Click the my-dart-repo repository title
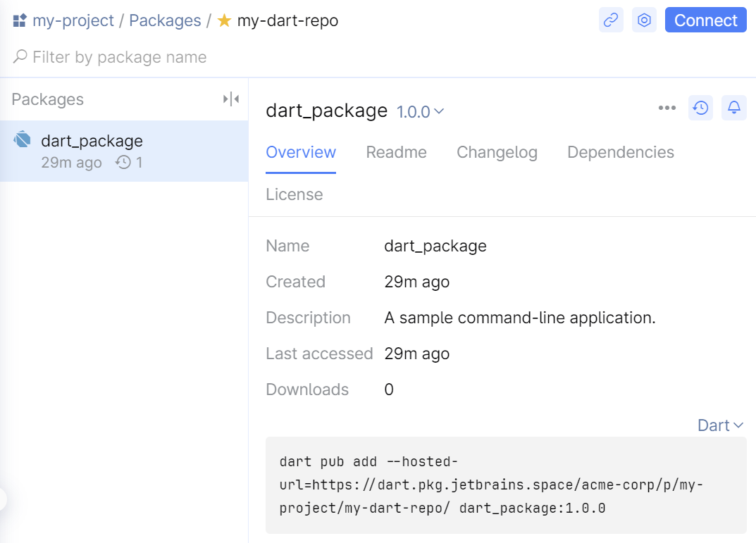The width and height of the screenshot is (756, 543). [x=288, y=20]
